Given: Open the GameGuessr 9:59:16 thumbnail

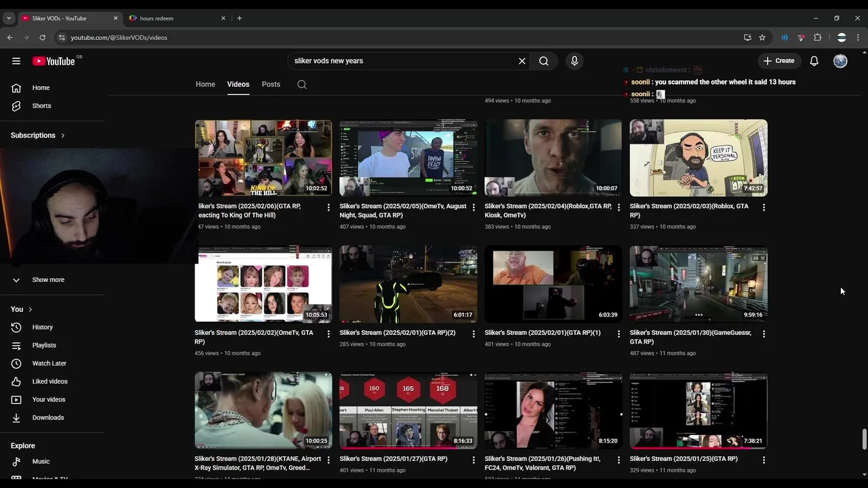Looking at the screenshot, I should tap(698, 284).
